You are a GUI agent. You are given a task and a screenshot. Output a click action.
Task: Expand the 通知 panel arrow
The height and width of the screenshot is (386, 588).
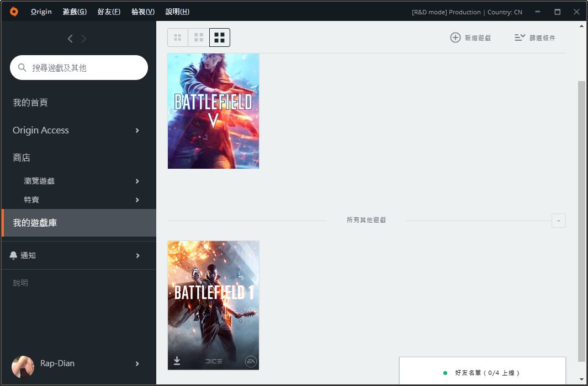(x=137, y=256)
